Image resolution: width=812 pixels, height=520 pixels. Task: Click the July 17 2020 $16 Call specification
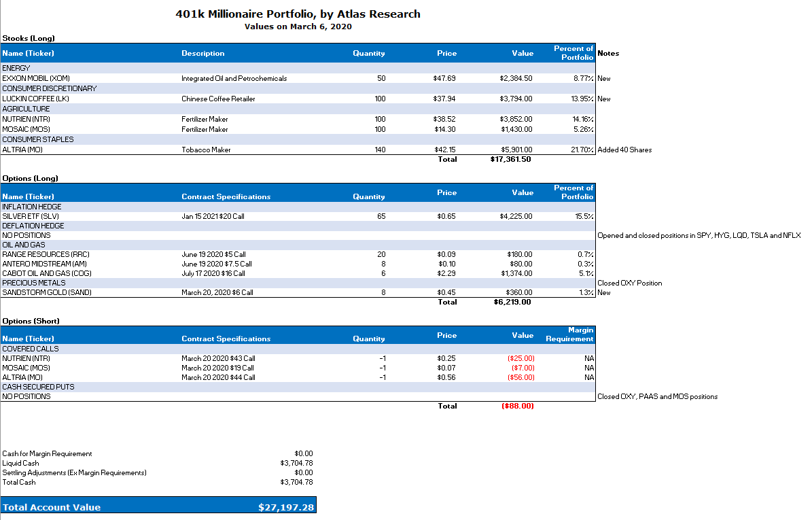coord(213,273)
